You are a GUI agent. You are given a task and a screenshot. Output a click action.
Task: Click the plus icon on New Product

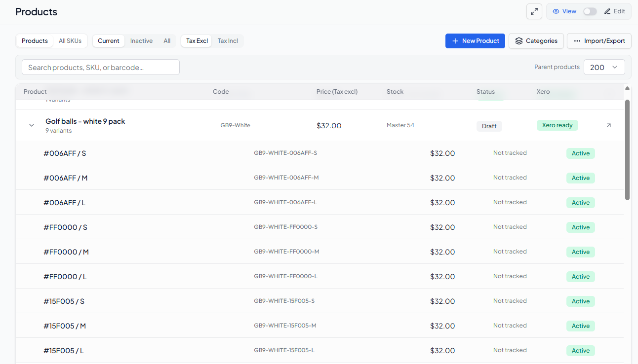tap(455, 41)
